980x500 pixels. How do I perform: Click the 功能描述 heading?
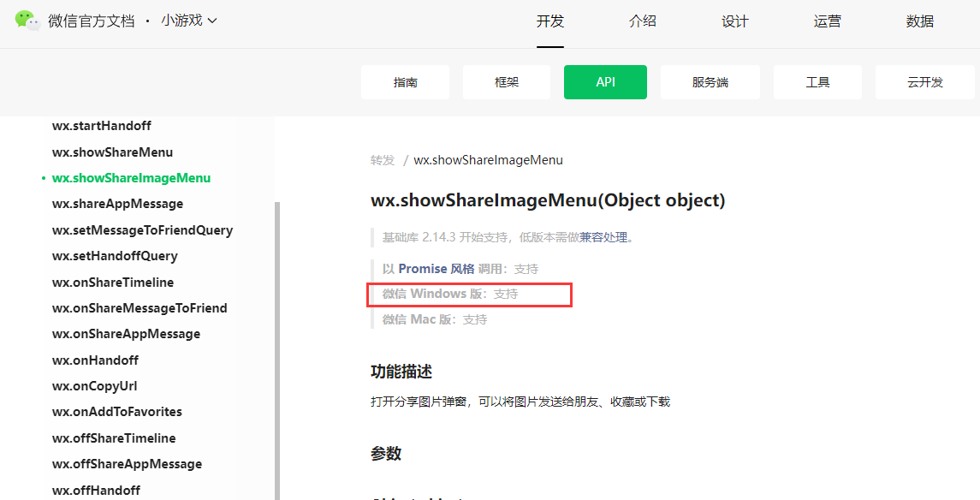[401, 372]
